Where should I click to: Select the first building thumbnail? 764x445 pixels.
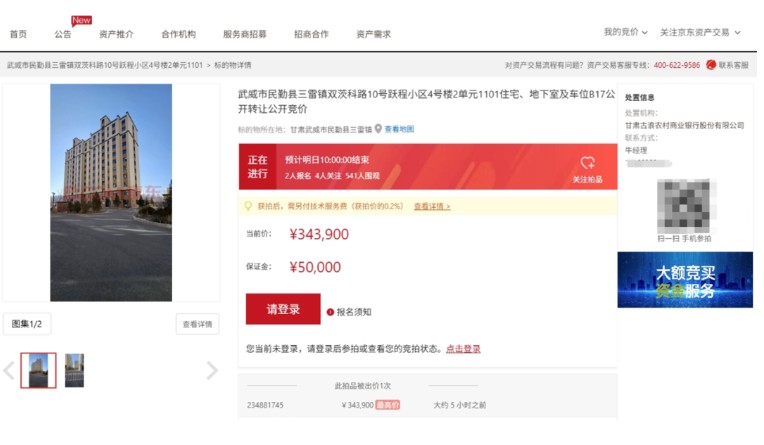point(38,370)
